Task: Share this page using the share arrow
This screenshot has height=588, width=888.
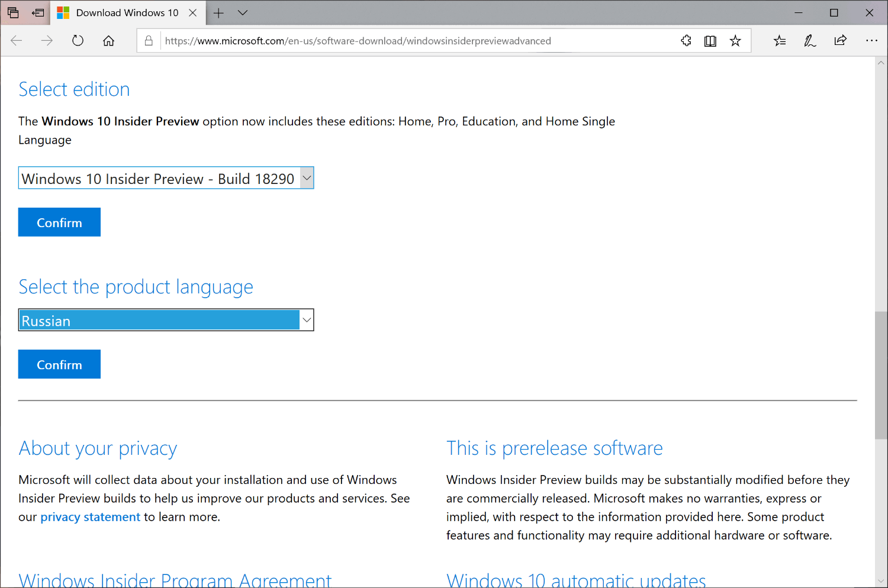Action: (841, 40)
